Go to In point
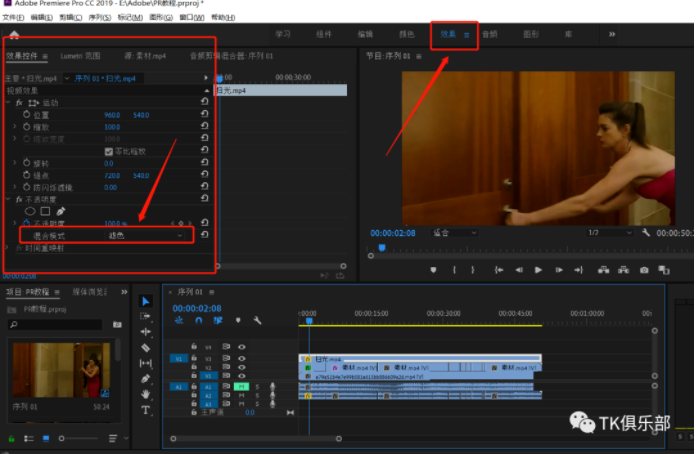 click(x=499, y=270)
